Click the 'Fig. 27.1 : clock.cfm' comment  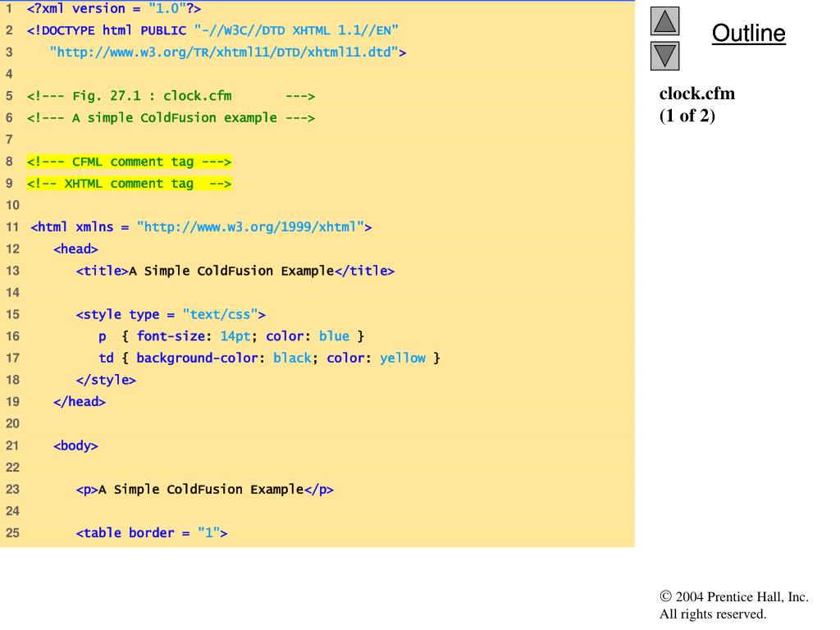click(171, 97)
